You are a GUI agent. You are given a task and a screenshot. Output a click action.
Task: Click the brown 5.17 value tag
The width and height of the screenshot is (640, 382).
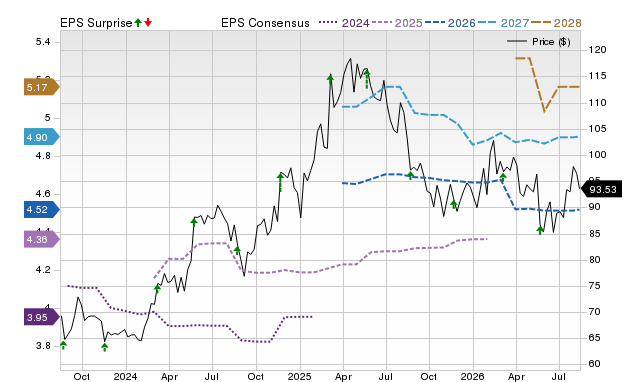click(41, 87)
